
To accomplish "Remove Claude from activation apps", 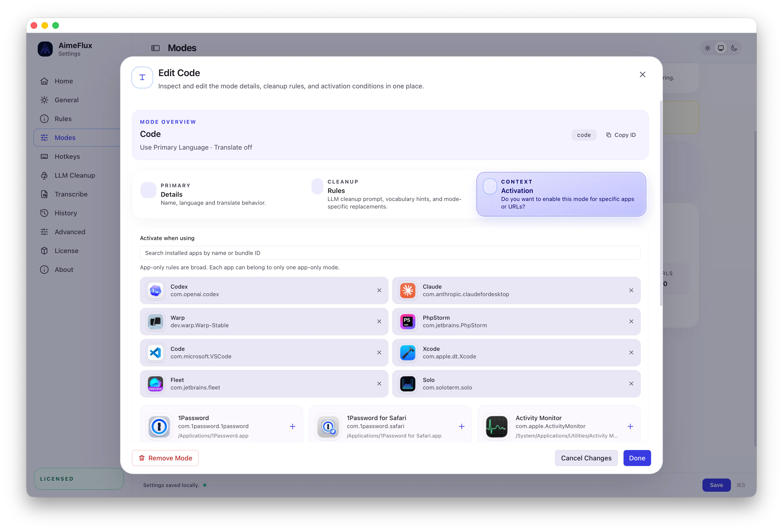I will pyautogui.click(x=631, y=291).
